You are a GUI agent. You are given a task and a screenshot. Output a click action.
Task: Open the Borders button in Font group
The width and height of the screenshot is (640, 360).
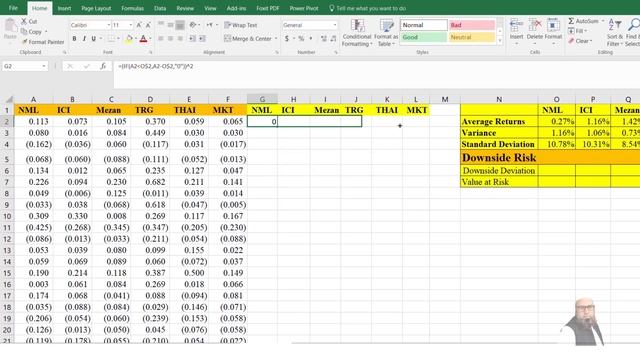tap(111, 39)
